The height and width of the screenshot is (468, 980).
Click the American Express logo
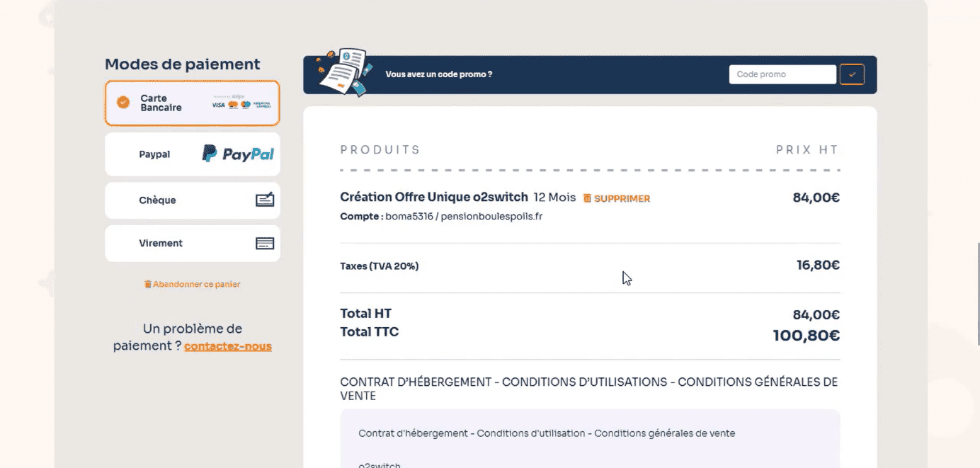[x=262, y=105]
